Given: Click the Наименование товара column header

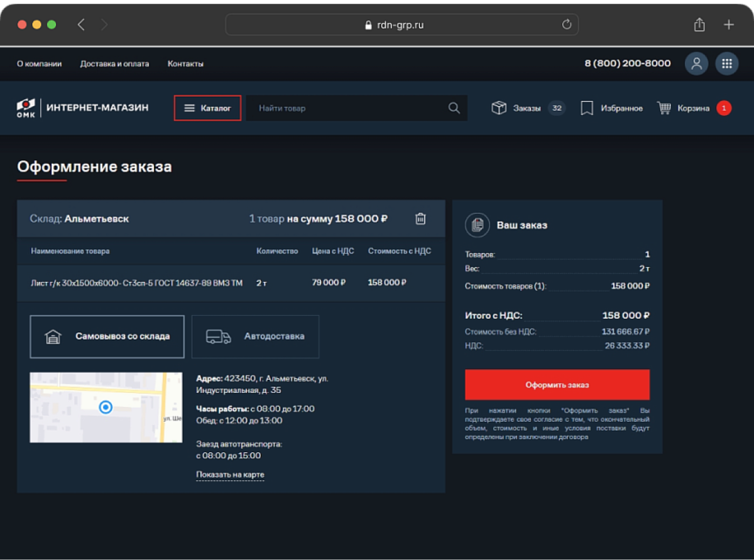Looking at the screenshot, I should pyautogui.click(x=70, y=251).
